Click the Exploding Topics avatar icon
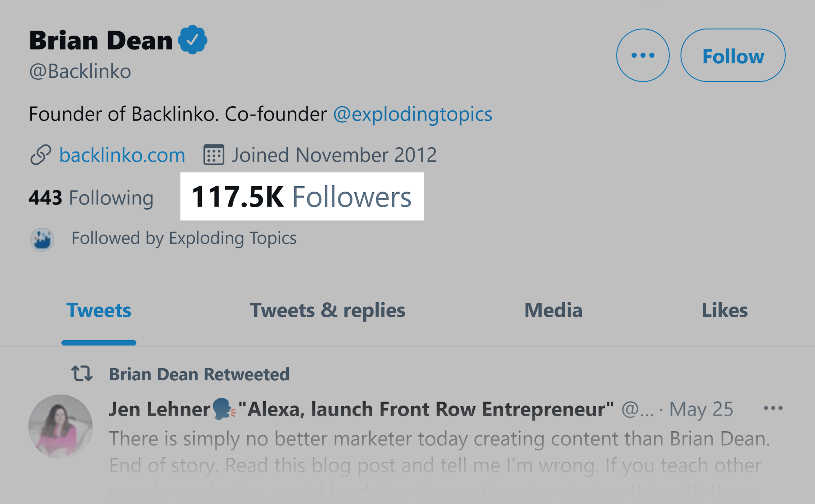This screenshot has height=504, width=815. 42,239
